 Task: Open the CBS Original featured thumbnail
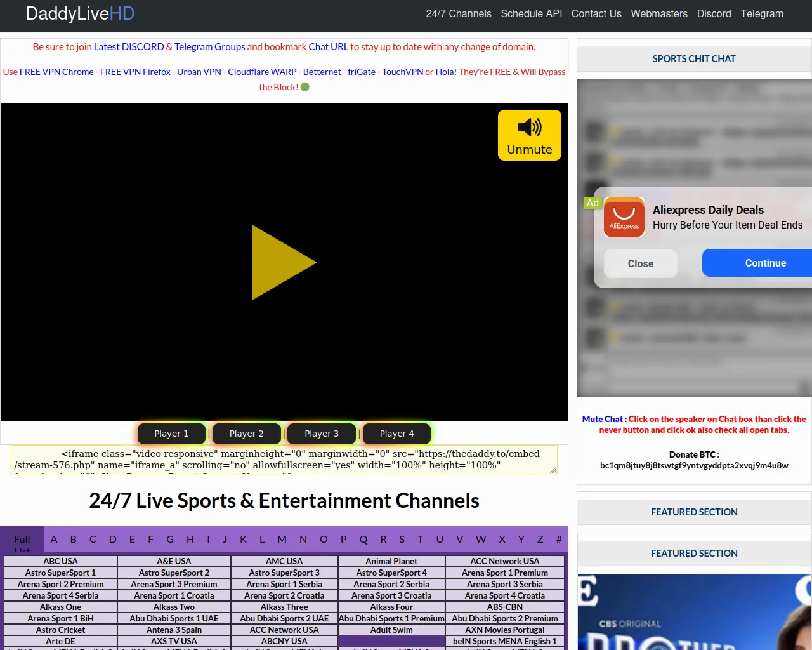click(x=695, y=612)
